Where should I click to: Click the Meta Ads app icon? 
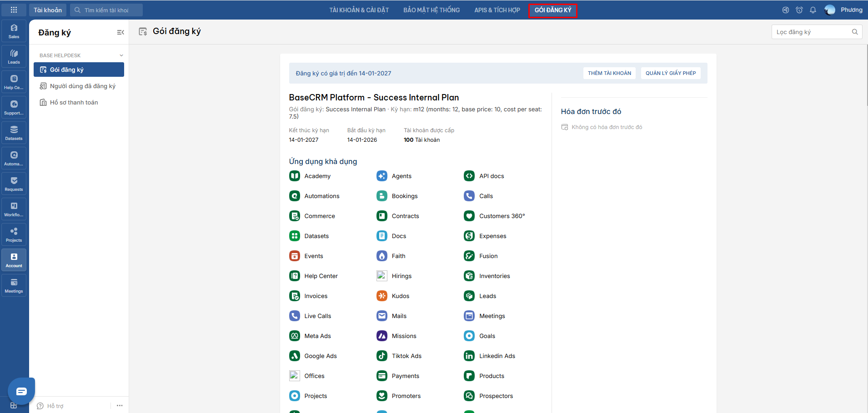[295, 336]
